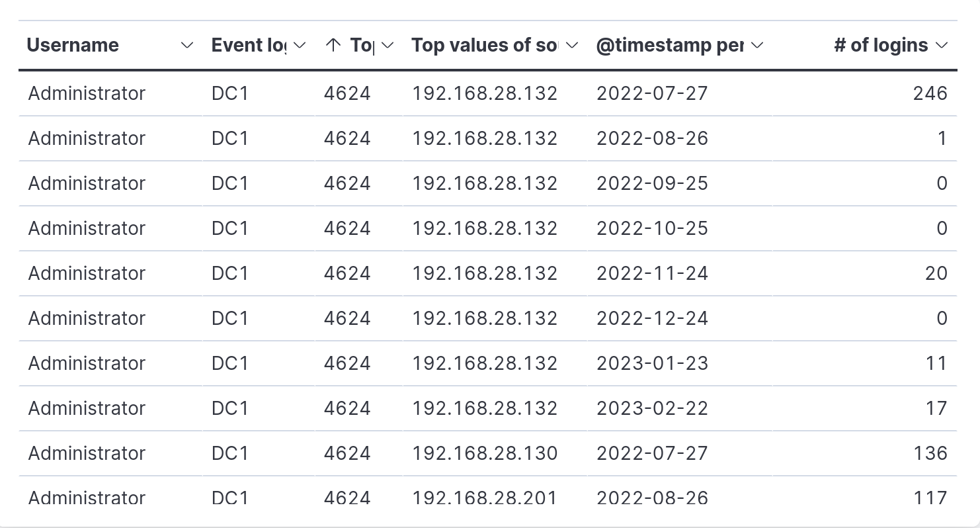Click the # of logins header label

point(881,45)
